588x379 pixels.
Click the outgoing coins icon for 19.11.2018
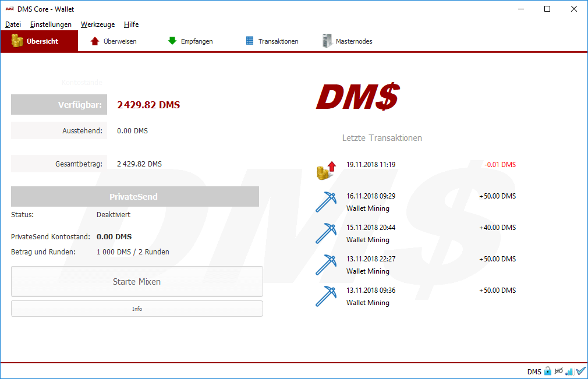coord(326,170)
